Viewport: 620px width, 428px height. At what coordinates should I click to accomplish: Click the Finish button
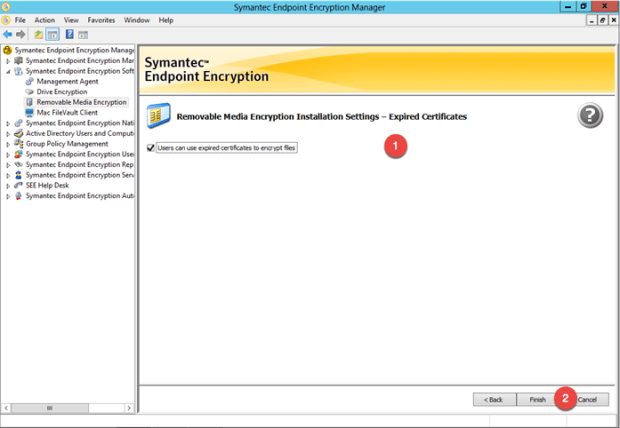point(537,399)
